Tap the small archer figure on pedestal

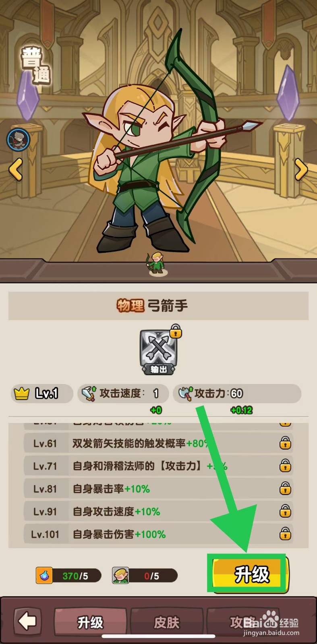(x=157, y=264)
